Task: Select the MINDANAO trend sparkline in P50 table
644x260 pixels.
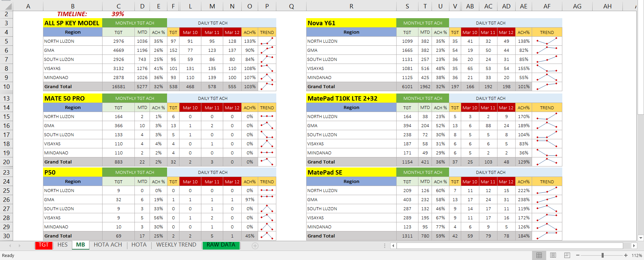Action: [x=267, y=227]
